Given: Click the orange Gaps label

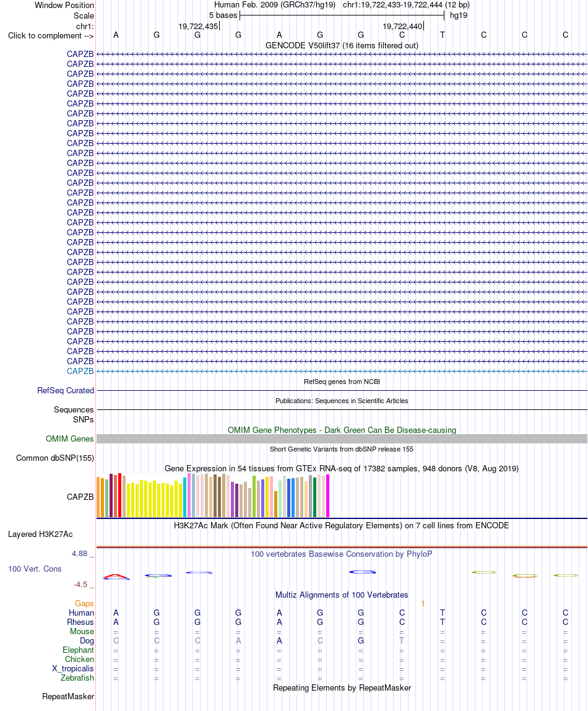Looking at the screenshot, I should coord(84,603).
